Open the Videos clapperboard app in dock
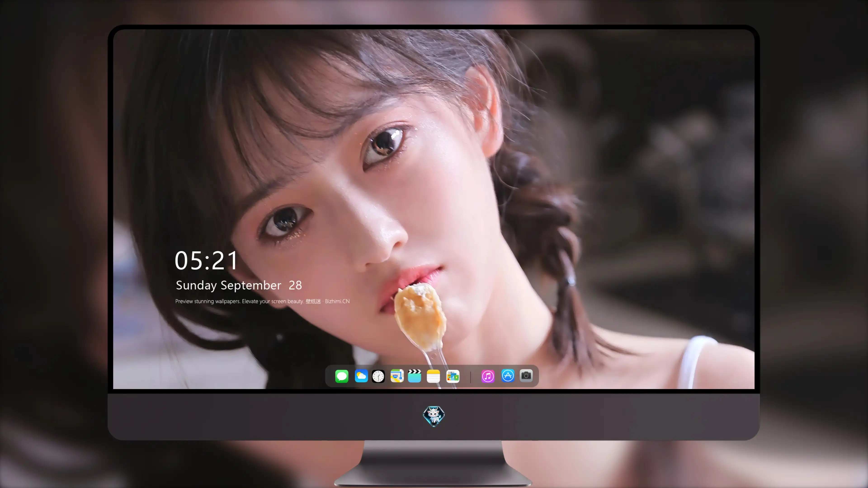Image resolution: width=868 pixels, height=488 pixels. pos(415,376)
